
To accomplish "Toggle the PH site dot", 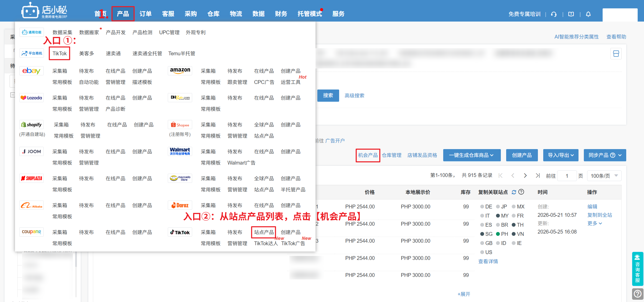I will pos(498,234).
